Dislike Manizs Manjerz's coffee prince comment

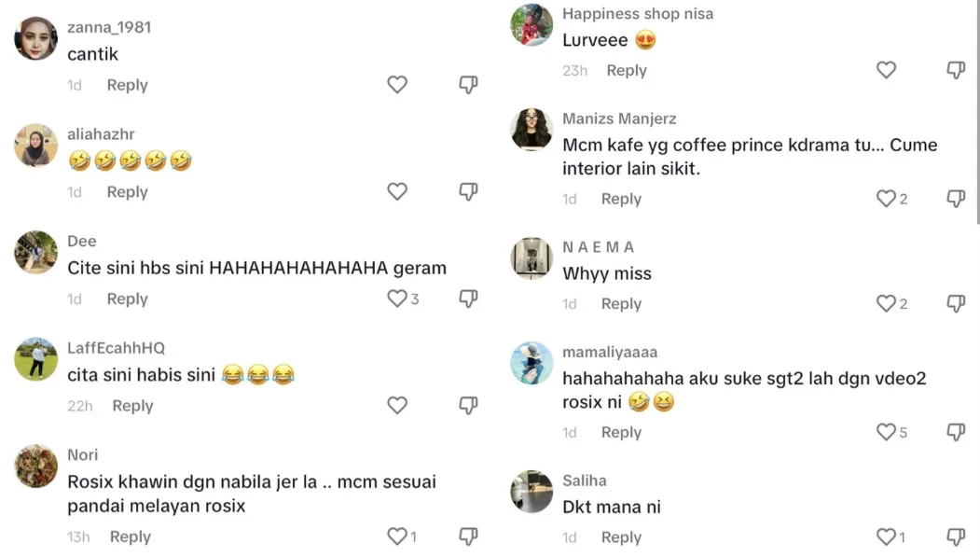click(x=956, y=199)
